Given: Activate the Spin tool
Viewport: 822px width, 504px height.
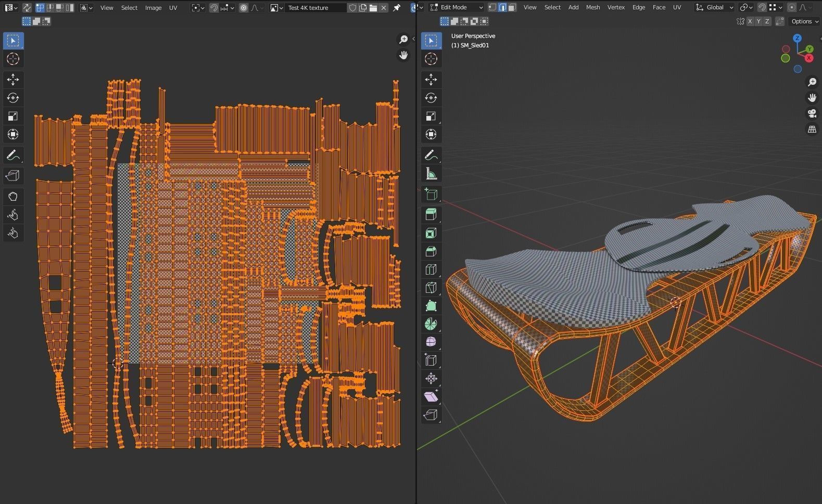Looking at the screenshot, I should click(431, 324).
